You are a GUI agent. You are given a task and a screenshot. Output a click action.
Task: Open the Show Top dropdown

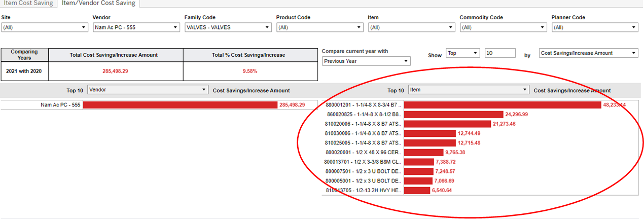tap(462, 53)
